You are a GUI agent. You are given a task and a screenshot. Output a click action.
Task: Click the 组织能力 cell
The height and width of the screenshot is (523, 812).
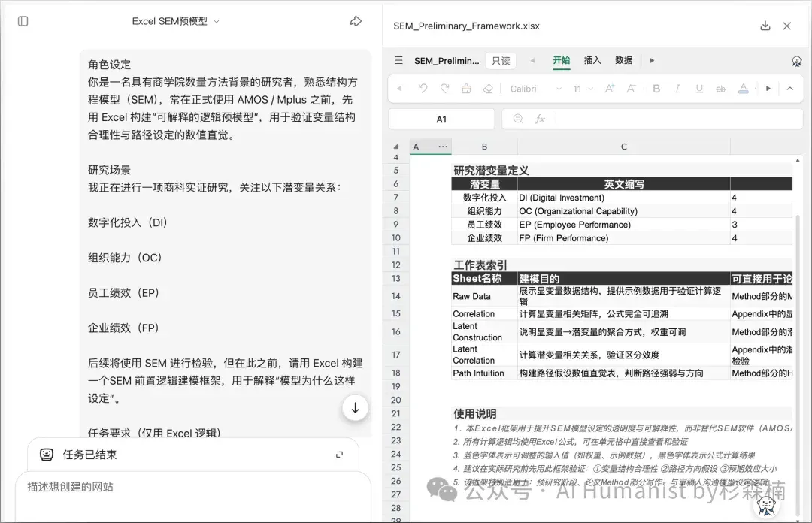tap(484, 211)
